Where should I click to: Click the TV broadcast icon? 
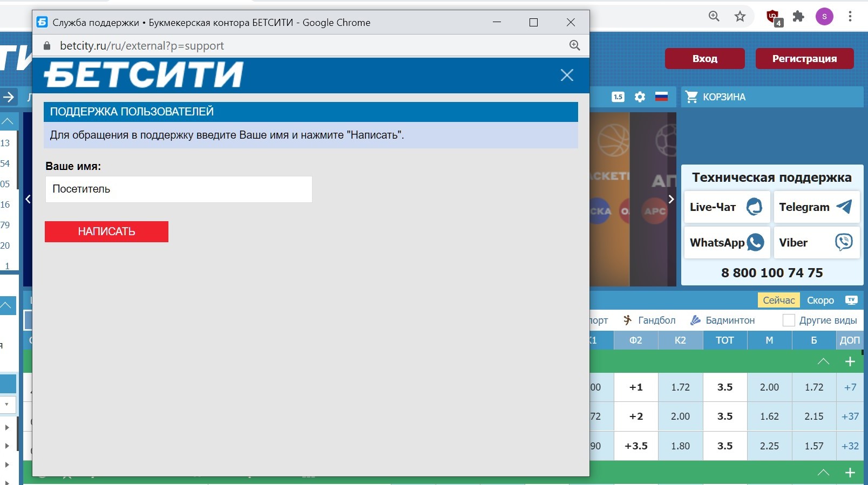852,300
